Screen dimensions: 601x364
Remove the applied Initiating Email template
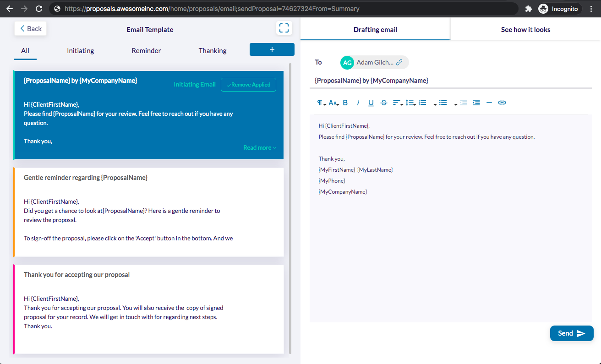248,85
